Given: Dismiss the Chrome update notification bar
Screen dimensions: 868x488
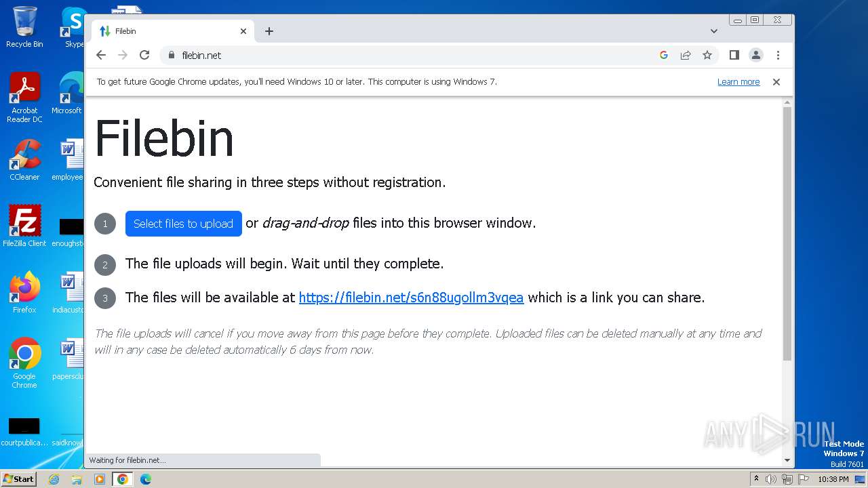Looking at the screenshot, I should (x=776, y=82).
